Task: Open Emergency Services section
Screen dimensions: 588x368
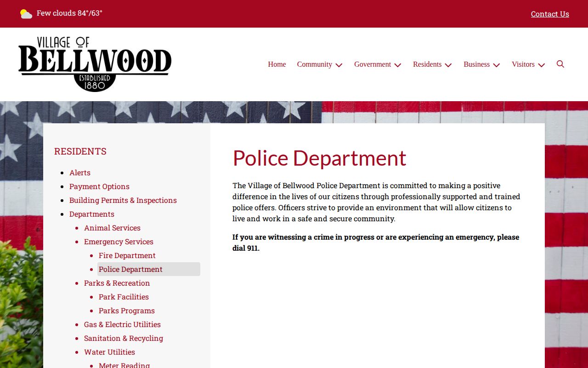Action: coord(119,241)
